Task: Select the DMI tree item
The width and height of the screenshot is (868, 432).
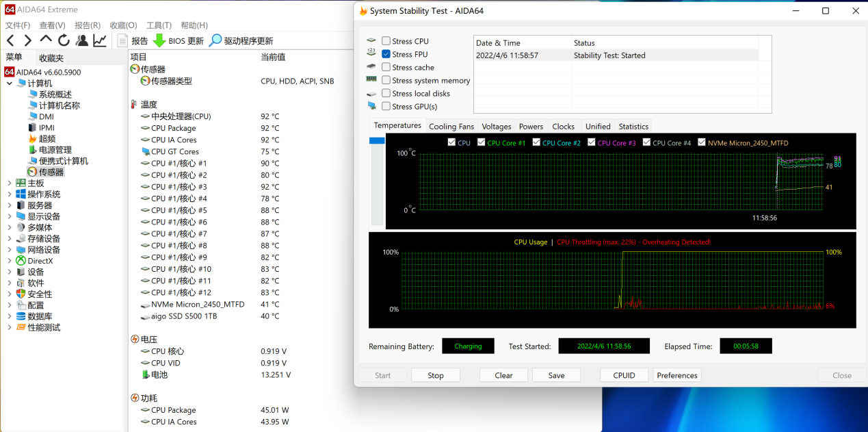Action: point(46,116)
